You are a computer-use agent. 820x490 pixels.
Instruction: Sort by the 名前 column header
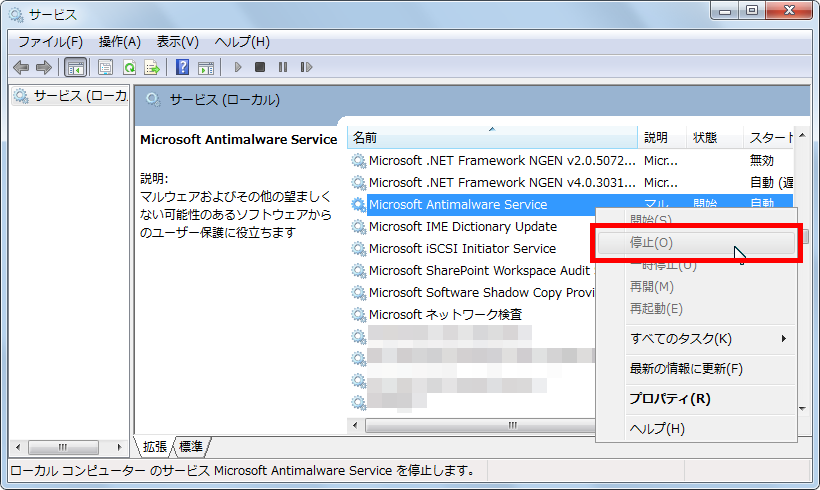coord(492,138)
